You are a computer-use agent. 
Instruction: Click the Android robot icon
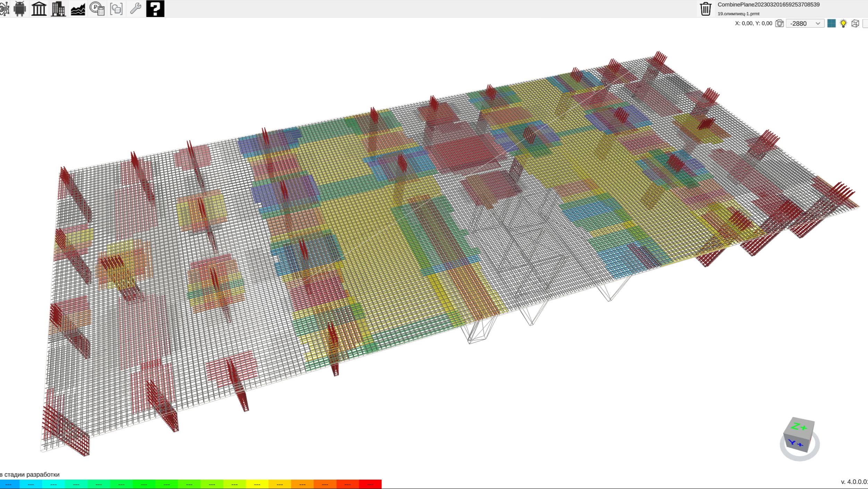20,8
